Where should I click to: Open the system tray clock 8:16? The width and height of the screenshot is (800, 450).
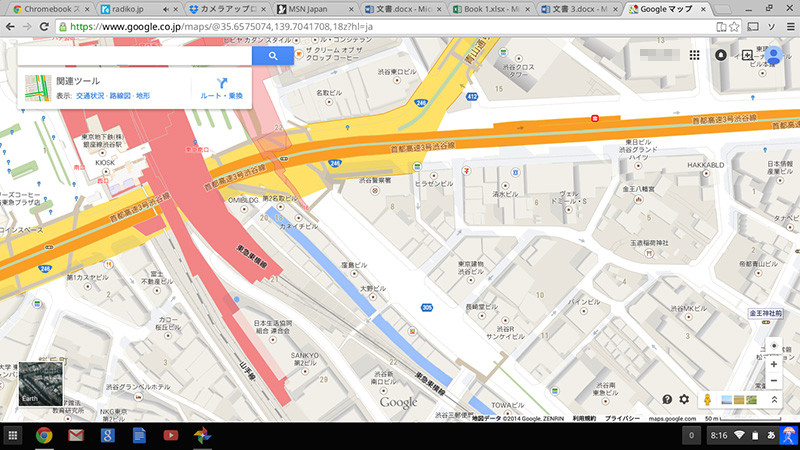pos(719,435)
